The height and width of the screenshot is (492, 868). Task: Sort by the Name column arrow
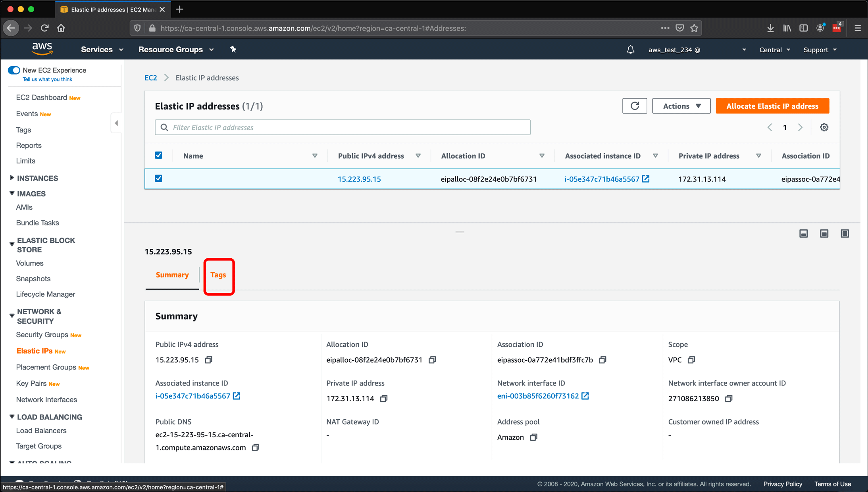point(315,156)
